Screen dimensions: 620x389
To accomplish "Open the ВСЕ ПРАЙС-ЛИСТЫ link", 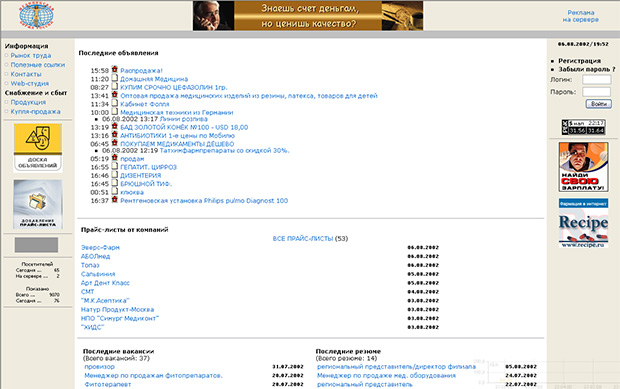I will (x=302, y=238).
